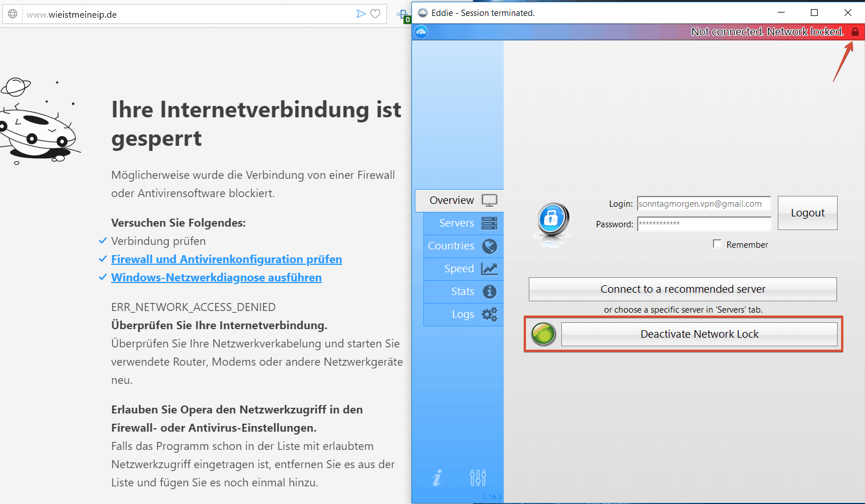Open Eddie preferences sliders icon
Image resolution: width=865 pixels, height=504 pixels.
[x=478, y=478]
